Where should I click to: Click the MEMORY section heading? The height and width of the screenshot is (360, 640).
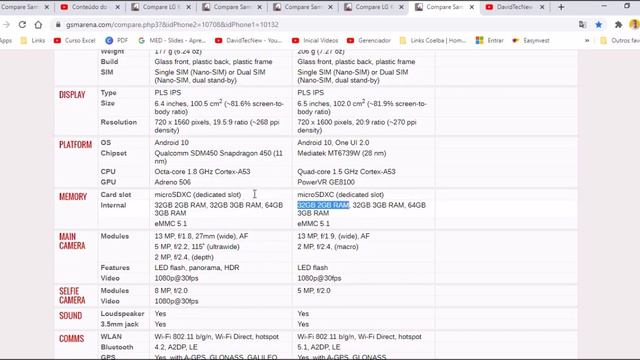tap(73, 197)
